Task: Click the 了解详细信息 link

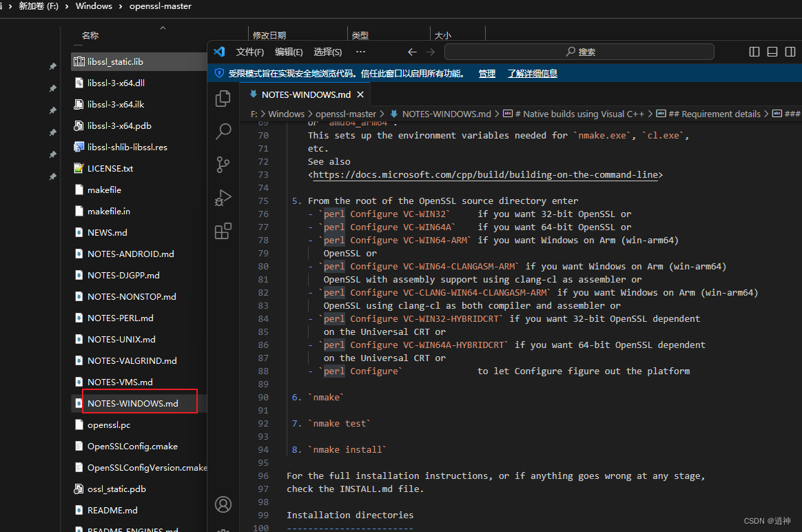Action: (533, 73)
